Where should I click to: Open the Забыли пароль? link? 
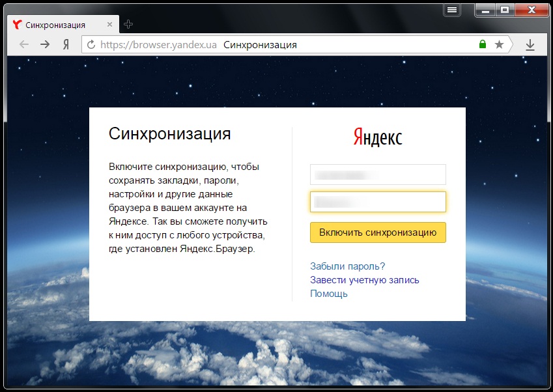point(347,266)
